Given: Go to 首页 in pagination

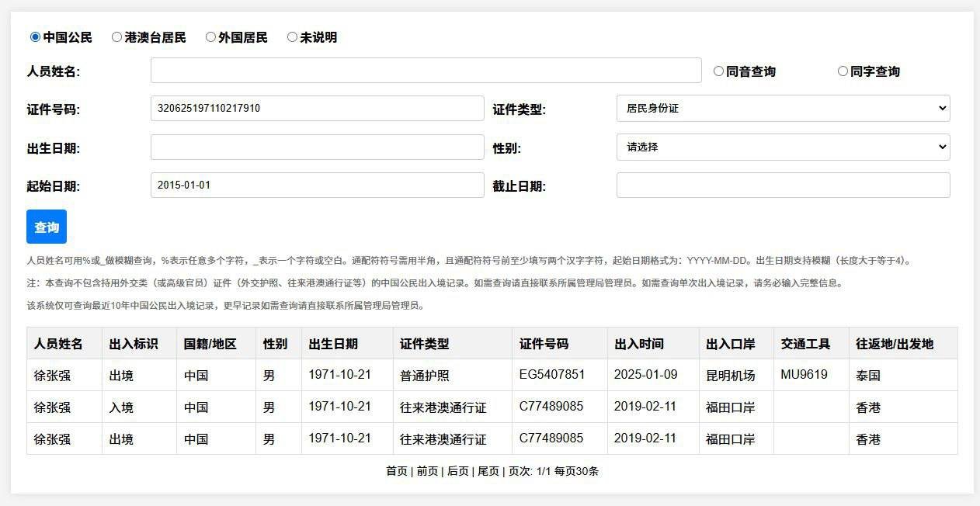Looking at the screenshot, I should pyautogui.click(x=396, y=471).
